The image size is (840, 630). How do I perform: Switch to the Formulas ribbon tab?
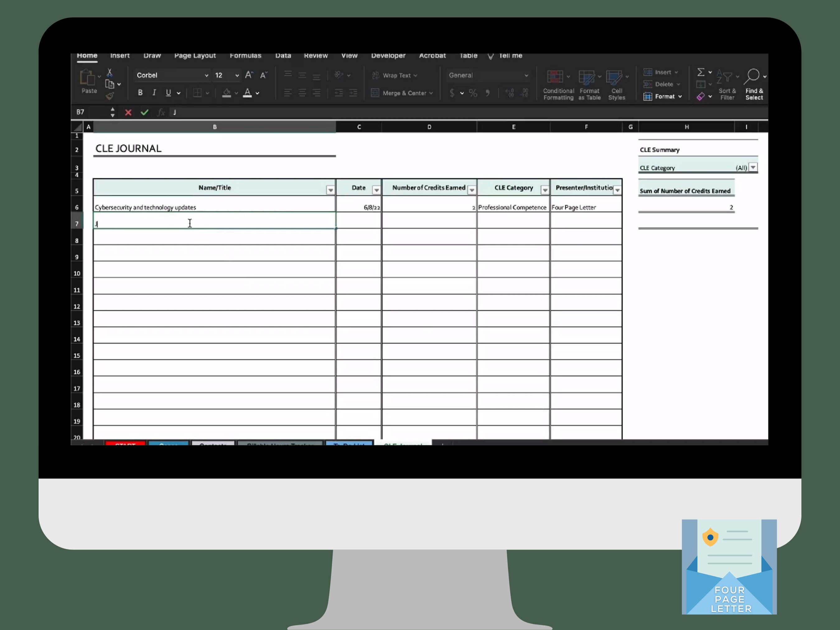(245, 55)
